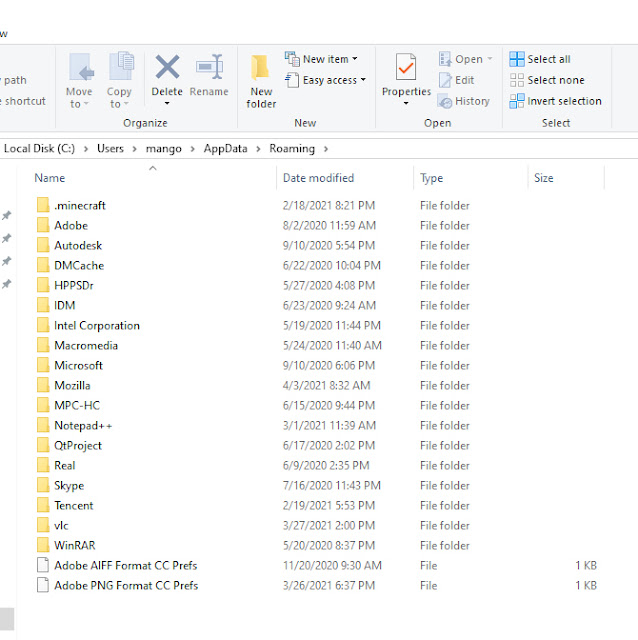638x640 pixels.
Task: Expand the chevron after AppData in the address bar
Action: [x=258, y=149]
